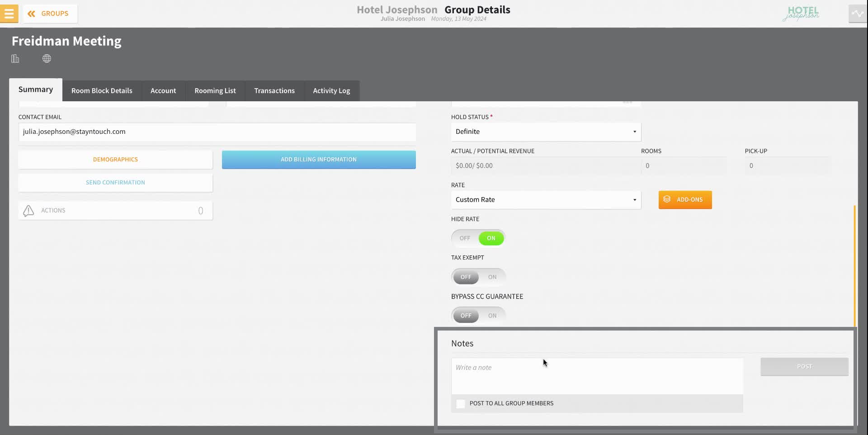Open the activity graph icon at top right
Viewport: 868px width, 435px height.
[857, 14]
